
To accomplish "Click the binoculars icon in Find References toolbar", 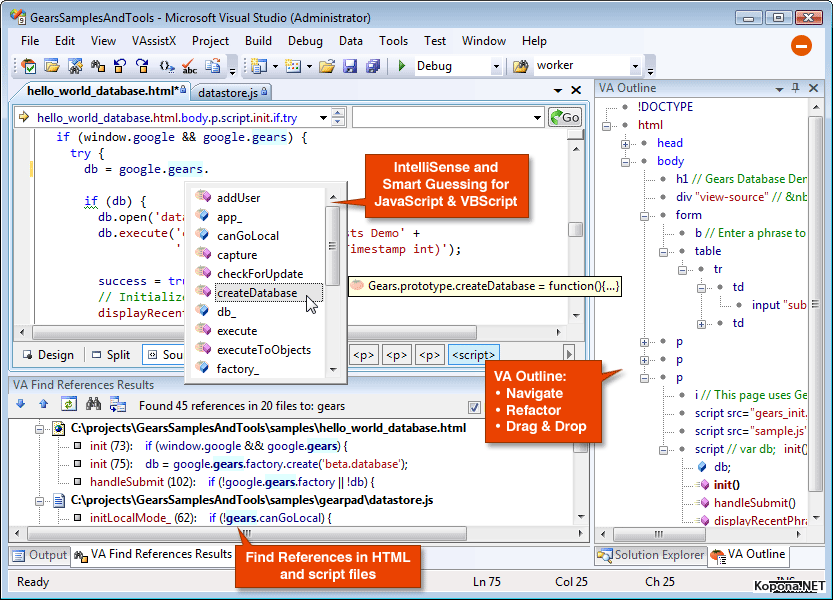I will 94,404.
